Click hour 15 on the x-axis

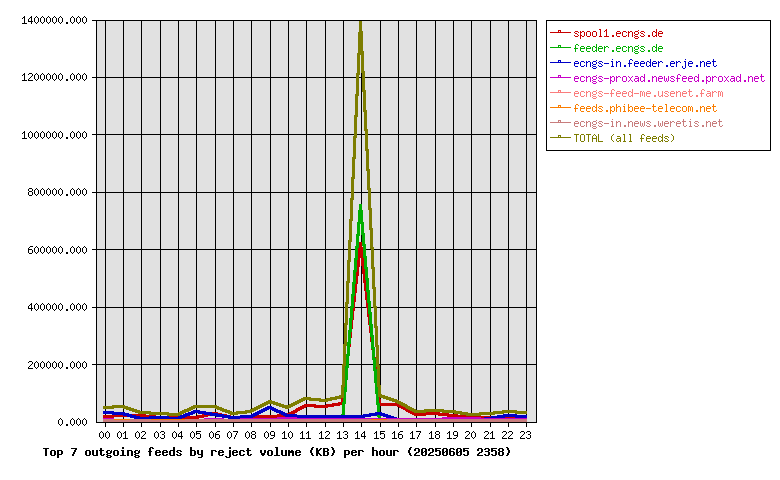coord(379,435)
